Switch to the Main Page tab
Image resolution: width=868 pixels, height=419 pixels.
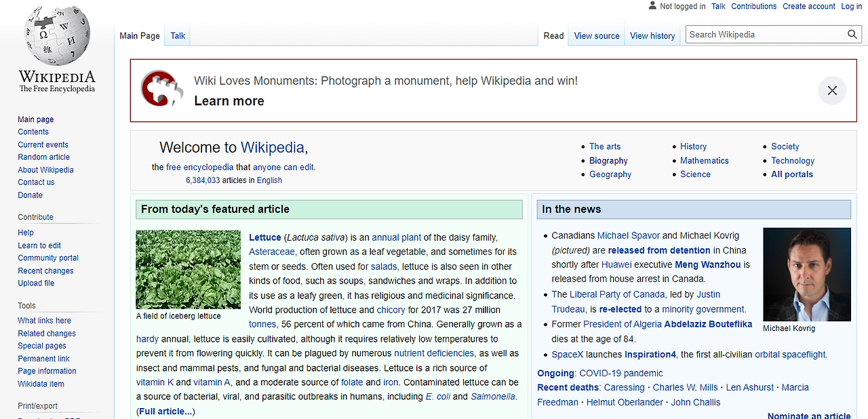(x=140, y=36)
